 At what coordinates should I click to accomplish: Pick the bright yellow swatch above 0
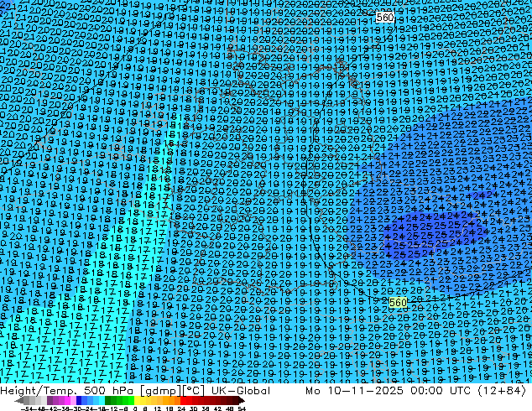click(137, 400)
